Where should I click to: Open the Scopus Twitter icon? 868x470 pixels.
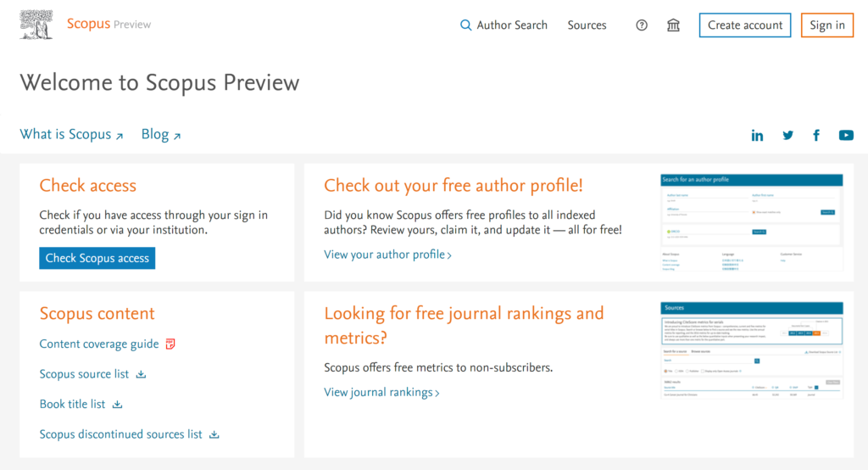click(x=787, y=135)
